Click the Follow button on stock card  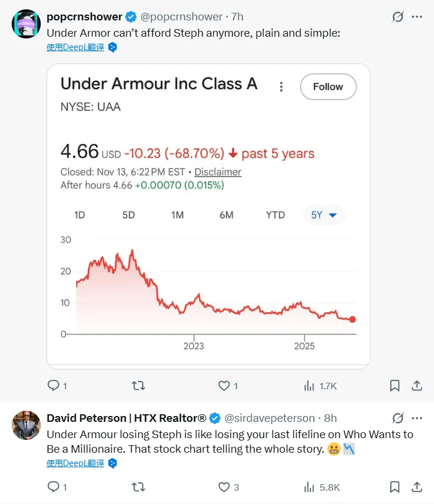click(328, 87)
